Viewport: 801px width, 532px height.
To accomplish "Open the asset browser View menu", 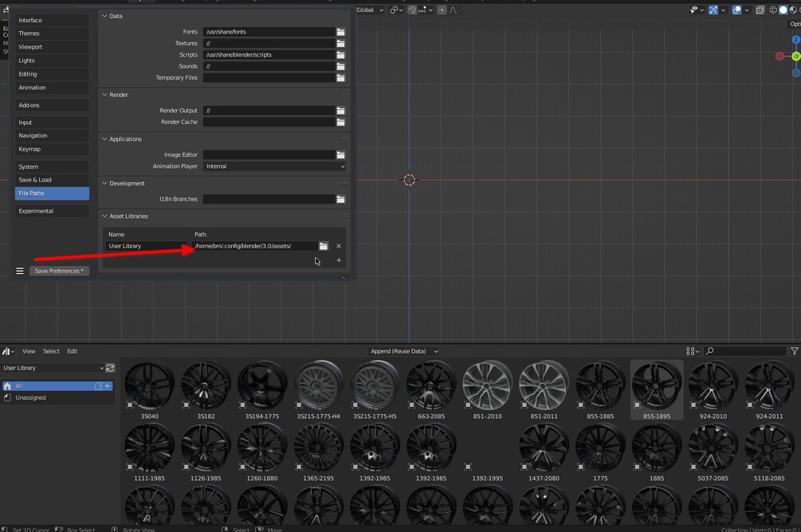I will pos(29,351).
